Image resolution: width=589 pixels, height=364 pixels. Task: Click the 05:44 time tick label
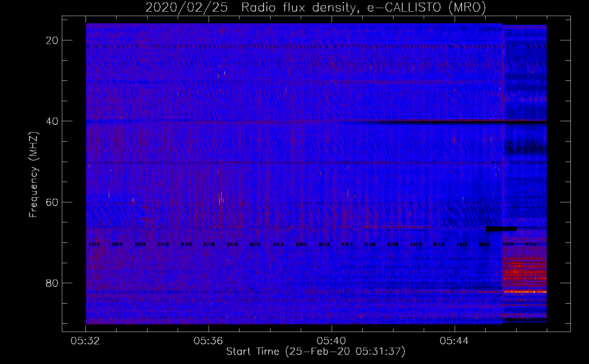[x=454, y=341]
